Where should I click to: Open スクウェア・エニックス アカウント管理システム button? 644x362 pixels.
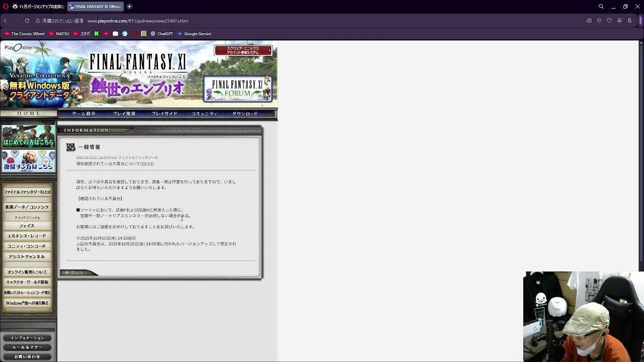click(x=243, y=50)
